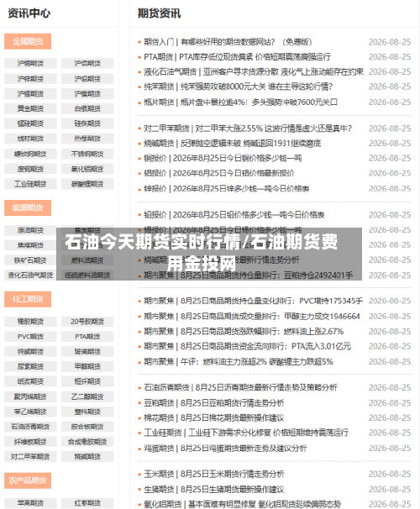
Task: Open the 纯苯强势攻破8000元大关 article
Action: (239, 87)
